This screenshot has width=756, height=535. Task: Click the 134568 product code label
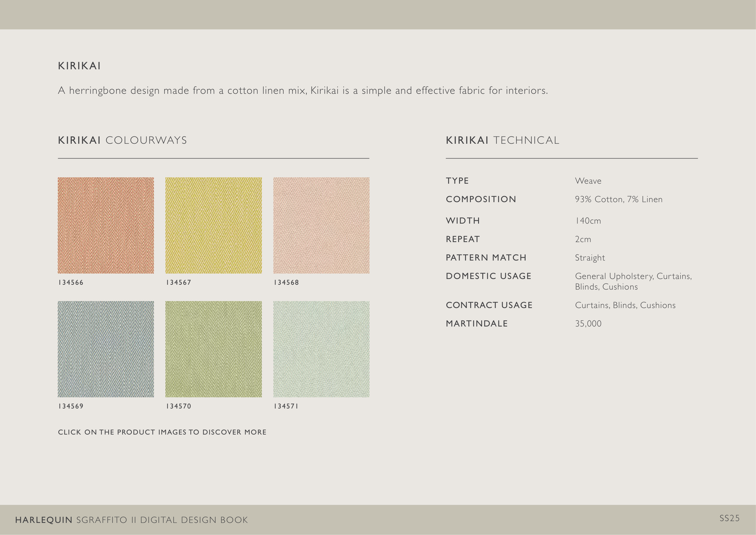pyautogui.click(x=286, y=283)
